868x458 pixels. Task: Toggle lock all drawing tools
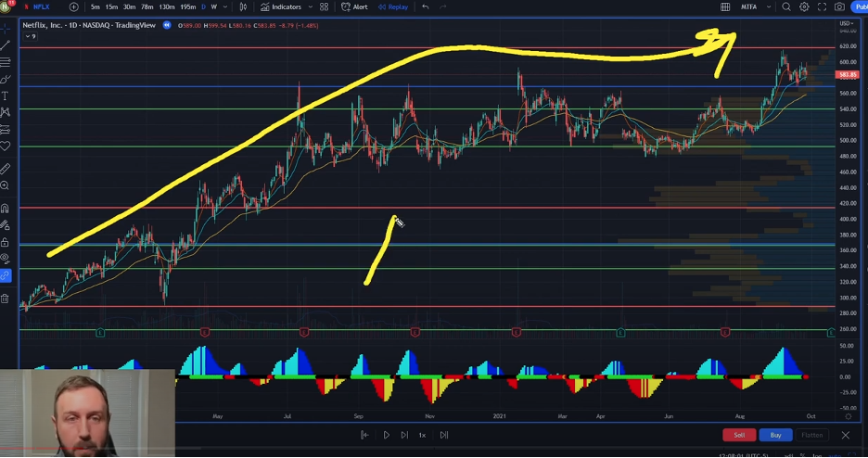[x=6, y=242]
